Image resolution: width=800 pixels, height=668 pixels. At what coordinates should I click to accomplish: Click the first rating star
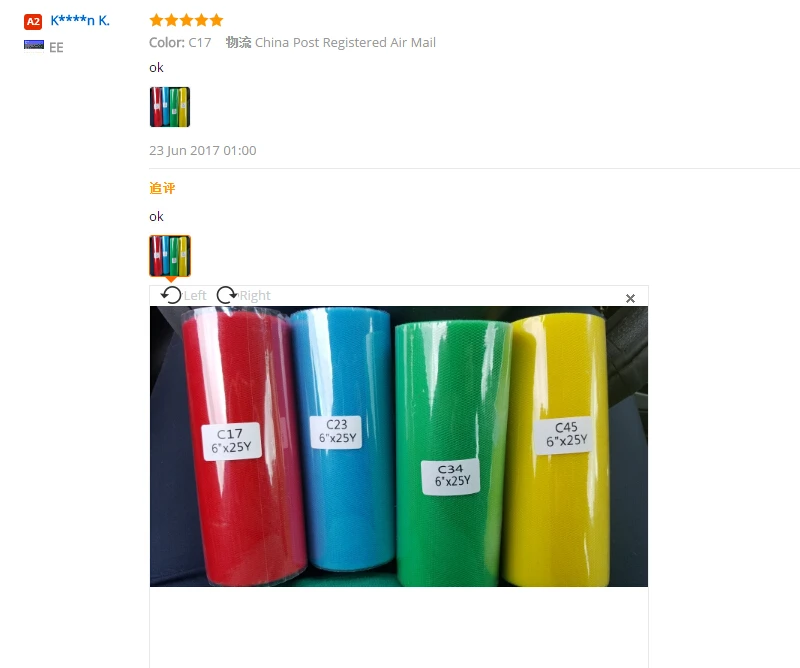tap(156, 20)
